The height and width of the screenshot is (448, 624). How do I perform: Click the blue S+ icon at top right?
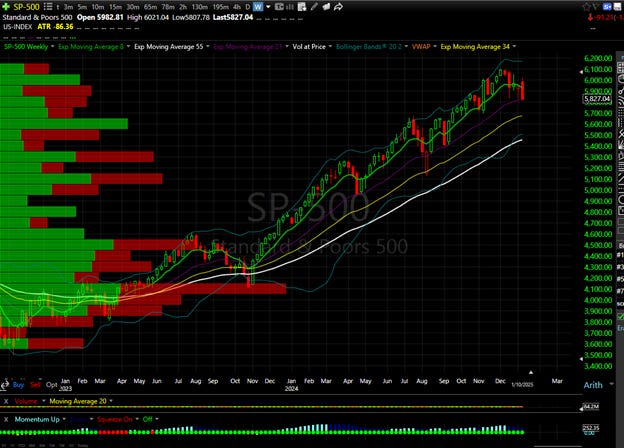(x=607, y=7)
